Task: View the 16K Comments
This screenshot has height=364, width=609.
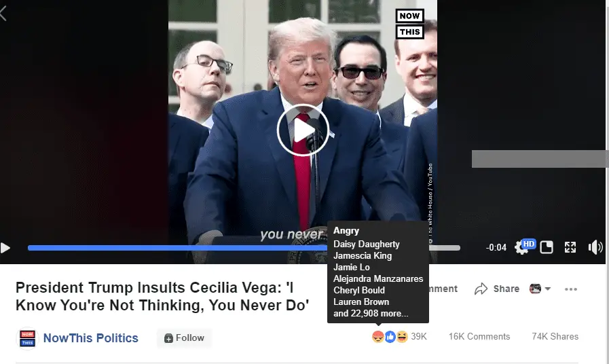Action: (x=479, y=336)
